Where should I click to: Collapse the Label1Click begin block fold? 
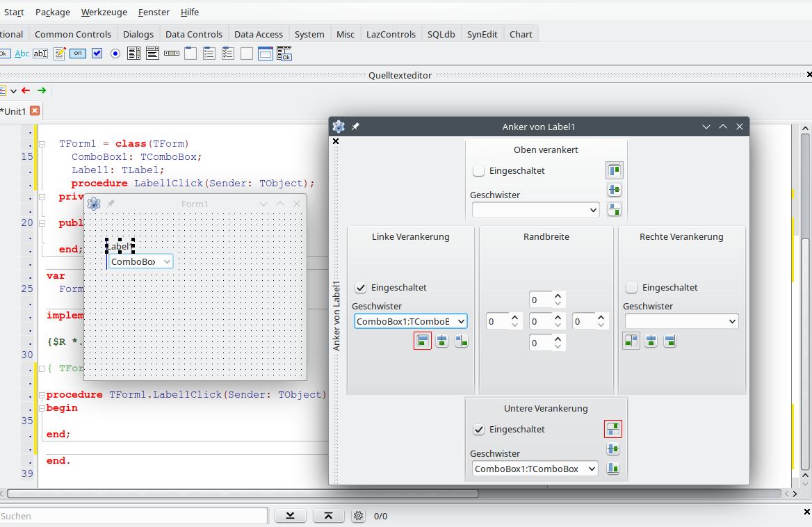pyautogui.click(x=42, y=408)
